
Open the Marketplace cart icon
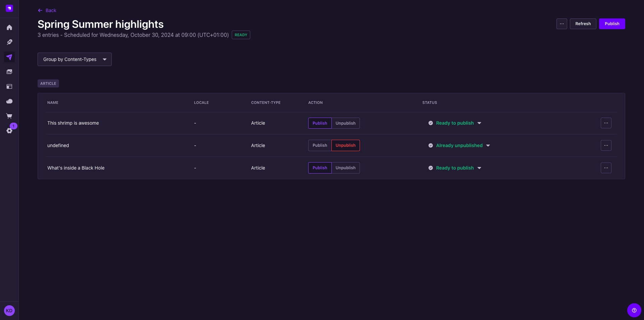pyautogui.click(x=9, y=116)
